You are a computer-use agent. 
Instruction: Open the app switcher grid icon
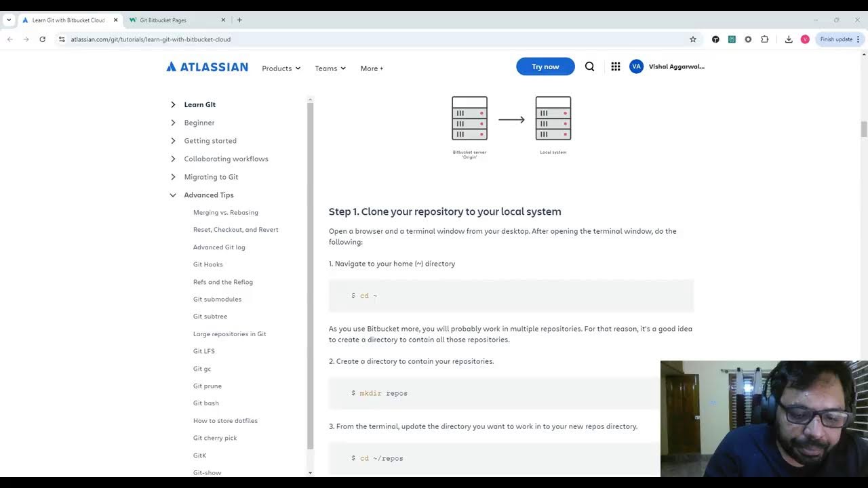[x=616, y=66]
